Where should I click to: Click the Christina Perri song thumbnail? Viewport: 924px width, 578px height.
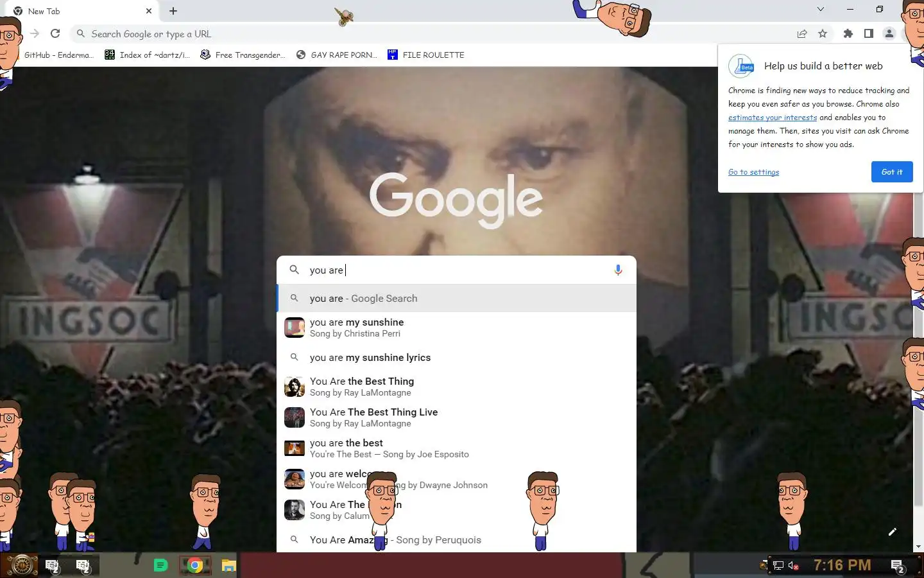pos(295,328)
